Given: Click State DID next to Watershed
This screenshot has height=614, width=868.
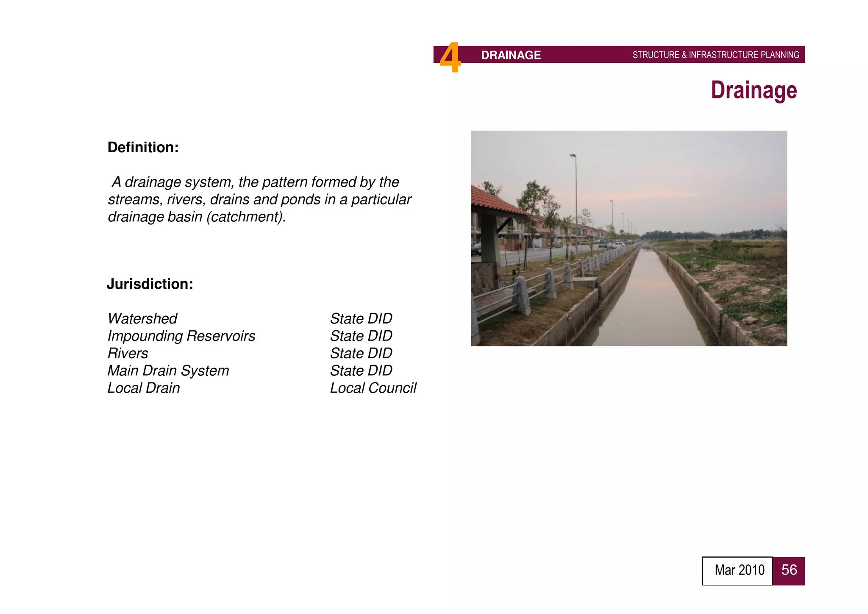Looking at the screenshot, I should point(361,318).
